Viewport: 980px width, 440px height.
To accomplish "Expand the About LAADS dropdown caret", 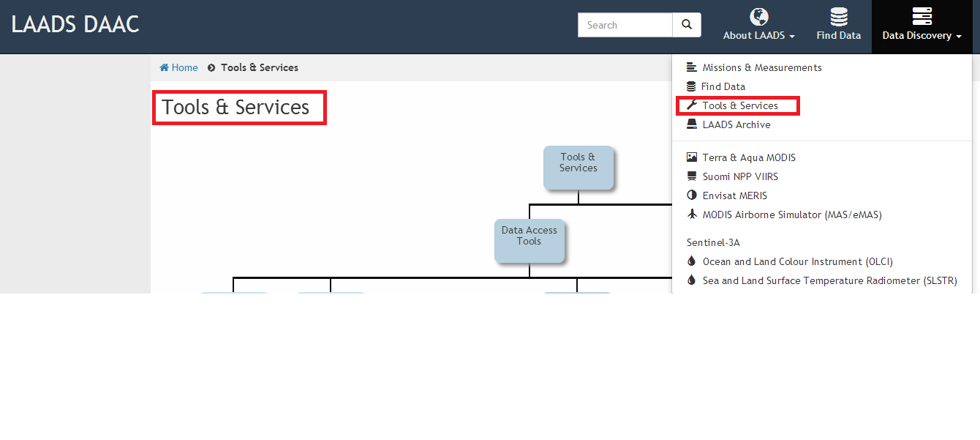I will pyautogui.click(x=791, y=36).
